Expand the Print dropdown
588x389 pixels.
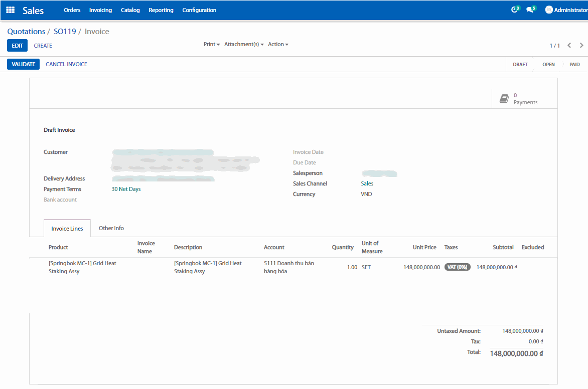click(212, 45)
